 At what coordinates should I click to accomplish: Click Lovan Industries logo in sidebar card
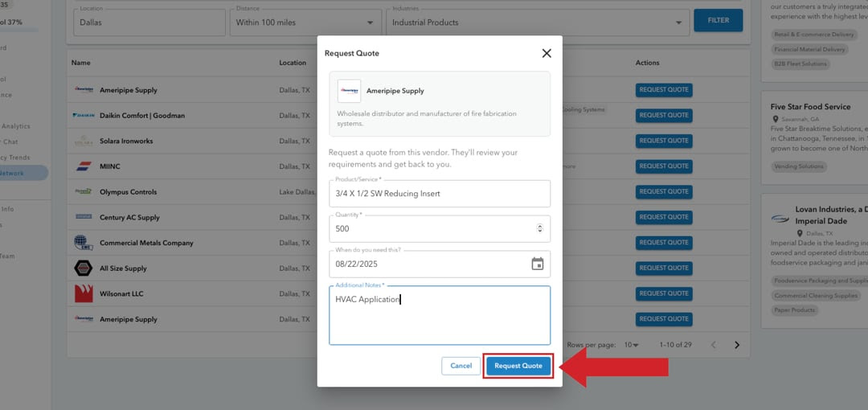tap(780, 219)
